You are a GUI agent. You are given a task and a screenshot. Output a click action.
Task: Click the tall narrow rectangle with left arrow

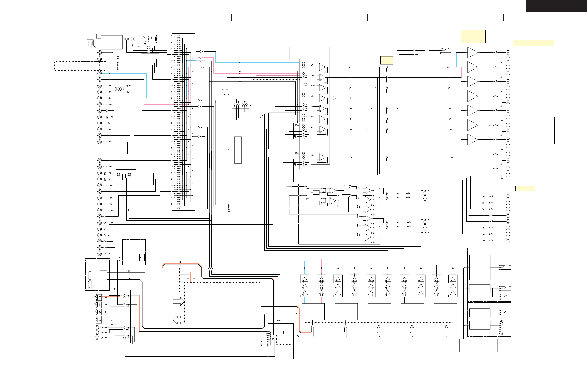238,150
